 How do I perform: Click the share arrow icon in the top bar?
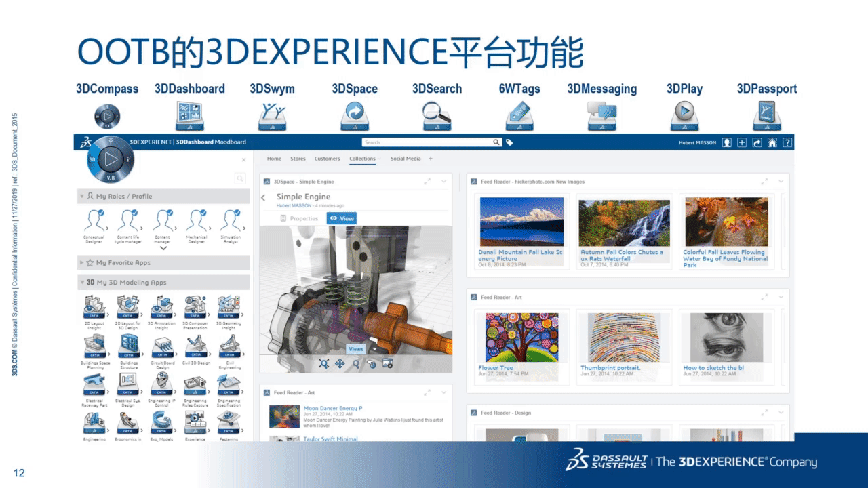click(x=757, y=142)
